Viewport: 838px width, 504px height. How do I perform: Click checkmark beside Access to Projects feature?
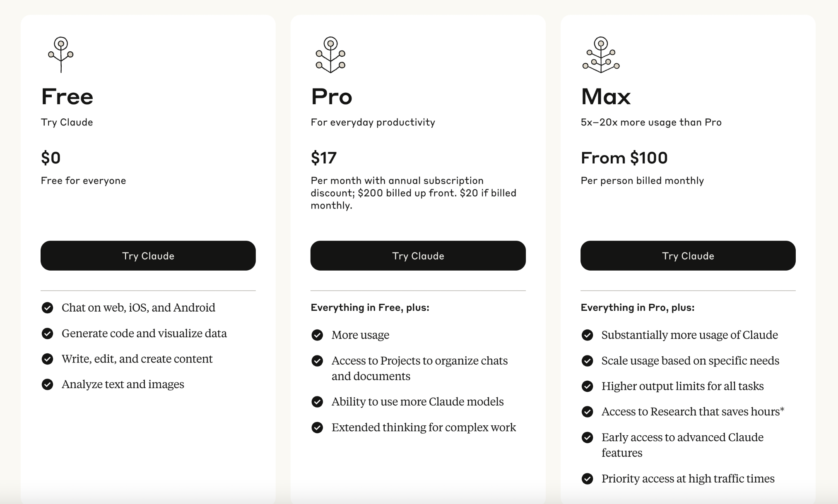[x=317, y=360]
